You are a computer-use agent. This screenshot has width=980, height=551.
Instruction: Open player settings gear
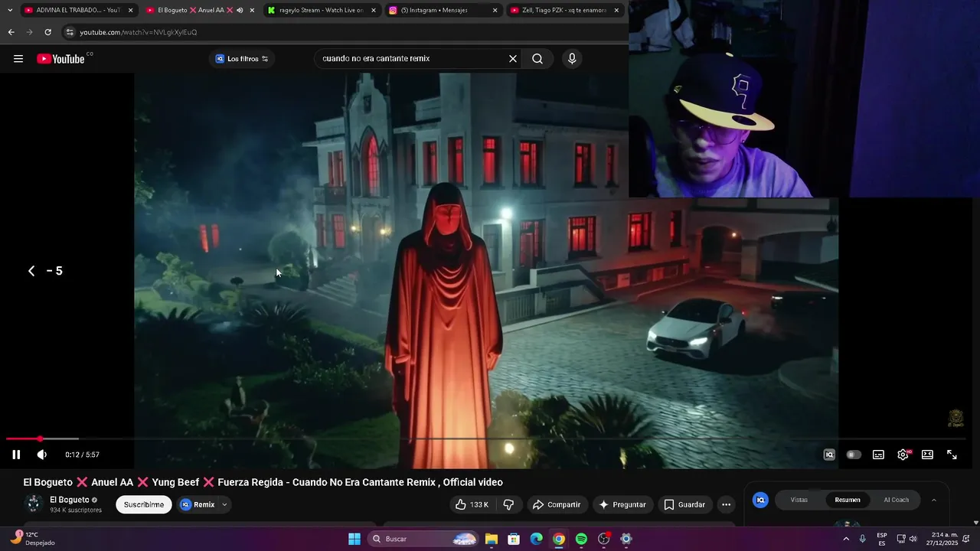(x=903, y=455)
